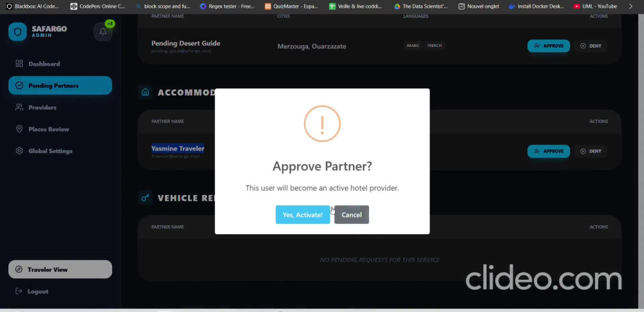Open QuizMaster browser tab
Viewport: 644px width, 312px height.
pyautogui.click(x=292, y=6)
